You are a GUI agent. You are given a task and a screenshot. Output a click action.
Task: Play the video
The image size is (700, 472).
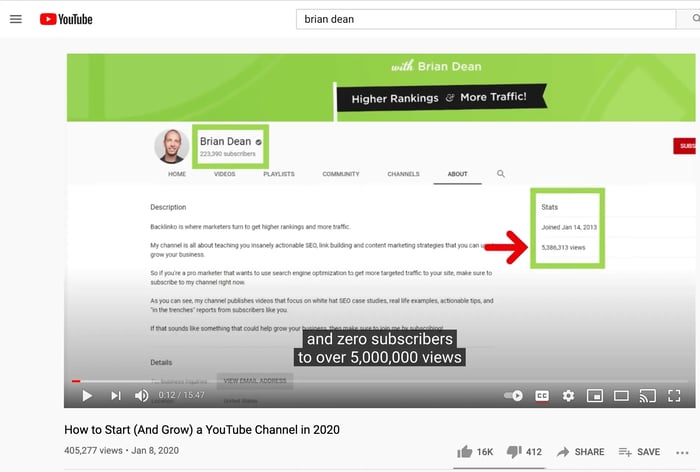(87, 396)
